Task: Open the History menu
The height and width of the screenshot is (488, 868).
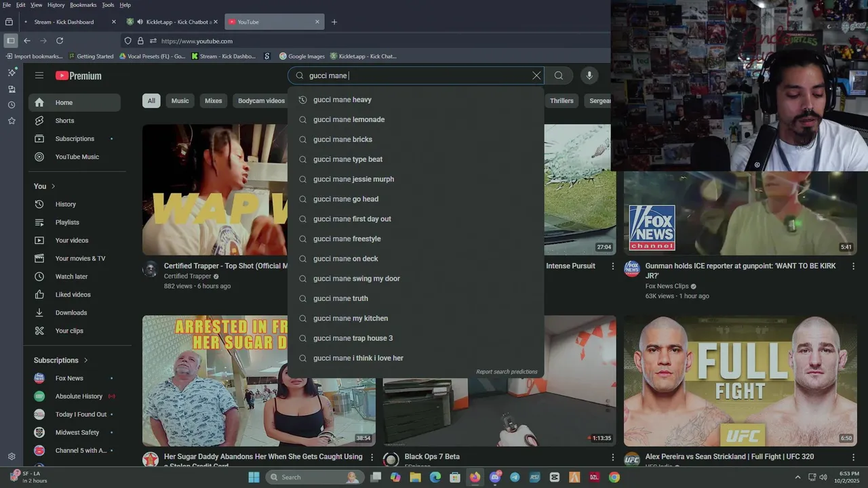Action: (56, 5)
